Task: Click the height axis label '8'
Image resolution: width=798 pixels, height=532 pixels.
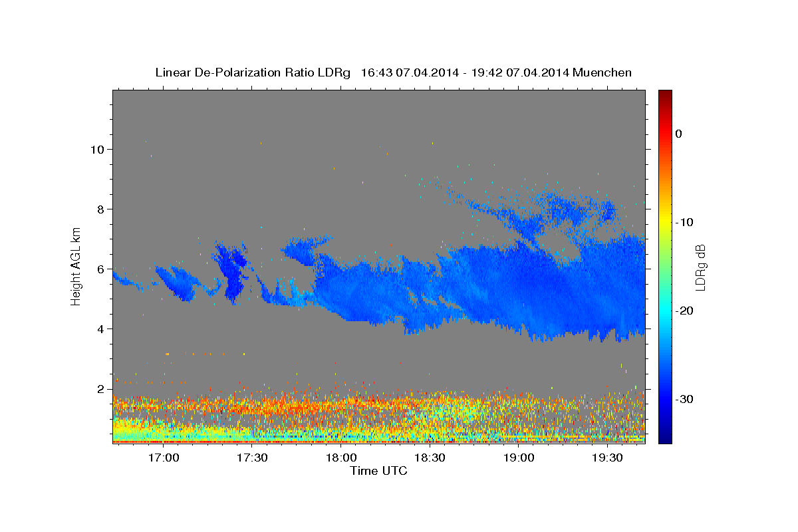Action: click(102, 209)
